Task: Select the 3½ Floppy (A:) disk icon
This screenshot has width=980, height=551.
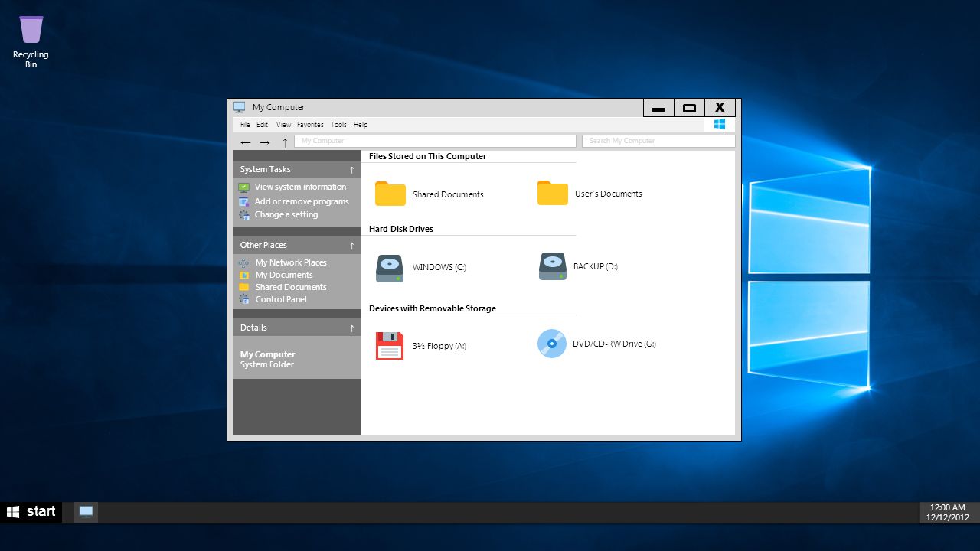Action: coord(390,346)
